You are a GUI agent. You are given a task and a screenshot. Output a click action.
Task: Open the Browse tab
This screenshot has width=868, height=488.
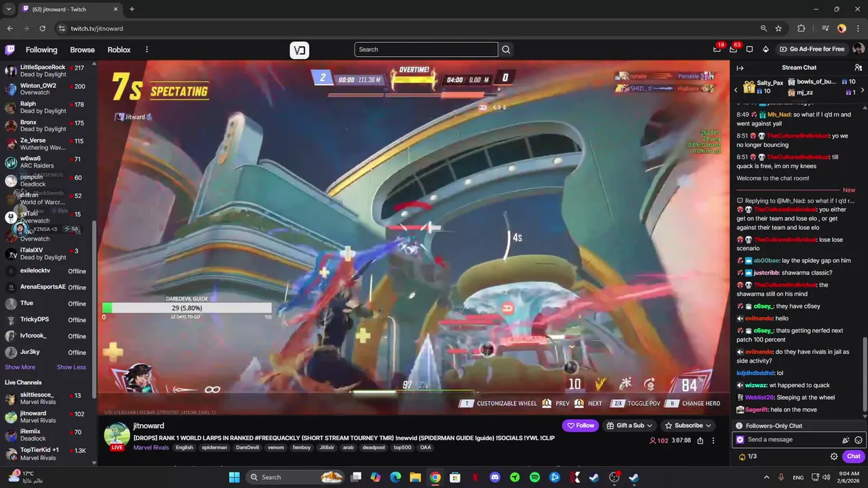pyautogui.click(x=82, y=49)
